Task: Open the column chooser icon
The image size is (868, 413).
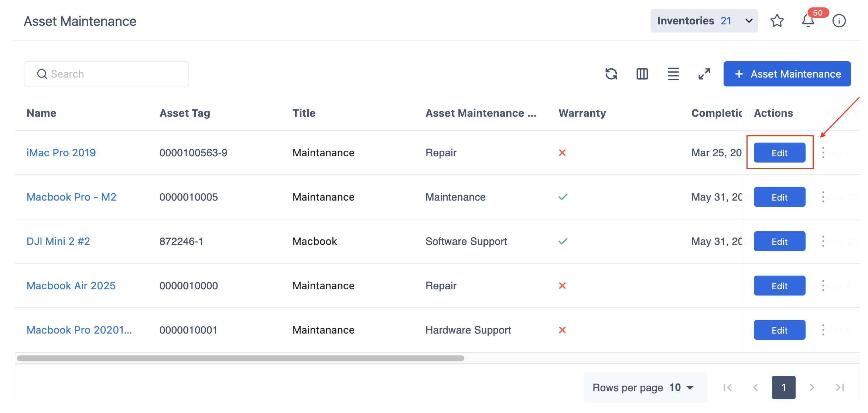Action: [x=642, y=74]
